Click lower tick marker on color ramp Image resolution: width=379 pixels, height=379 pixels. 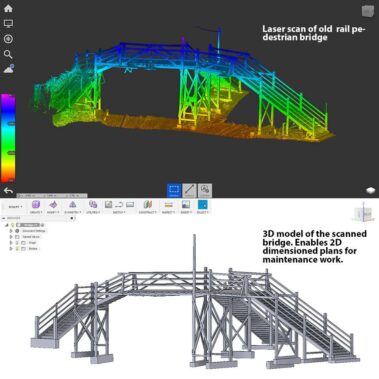pyautogui.click(x=11, y=153)
